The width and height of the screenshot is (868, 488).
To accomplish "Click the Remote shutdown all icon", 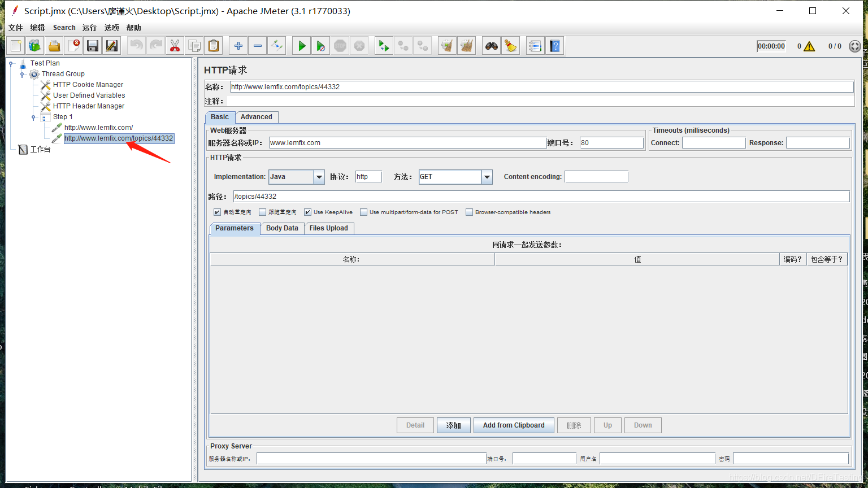I will click(x=423, y=46).
